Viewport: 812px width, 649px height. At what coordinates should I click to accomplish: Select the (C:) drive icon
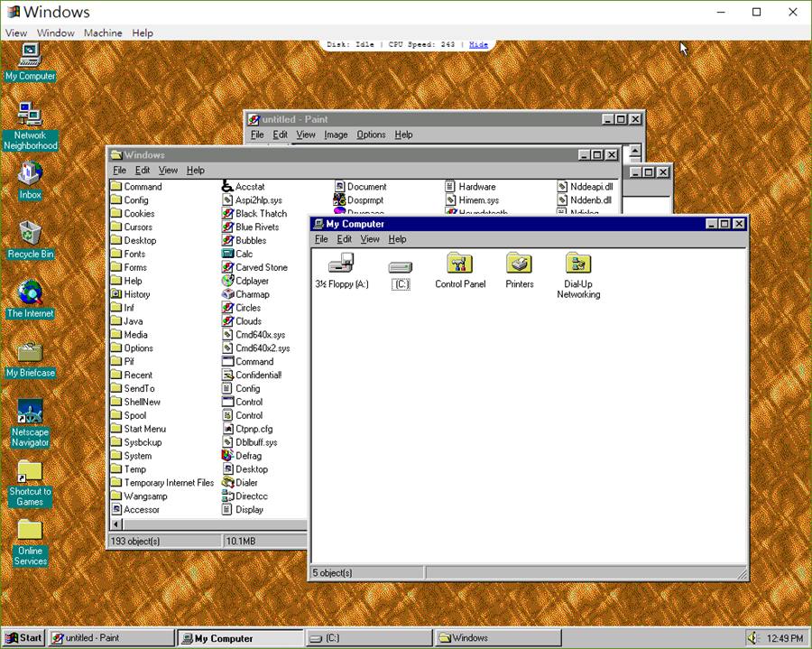[401, 268]
